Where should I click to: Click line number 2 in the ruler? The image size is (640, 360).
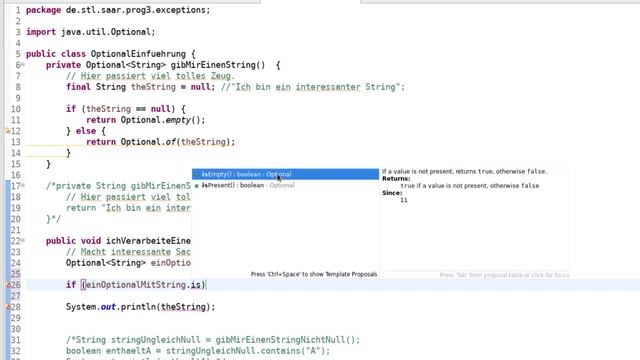click(x=18, y=21)
